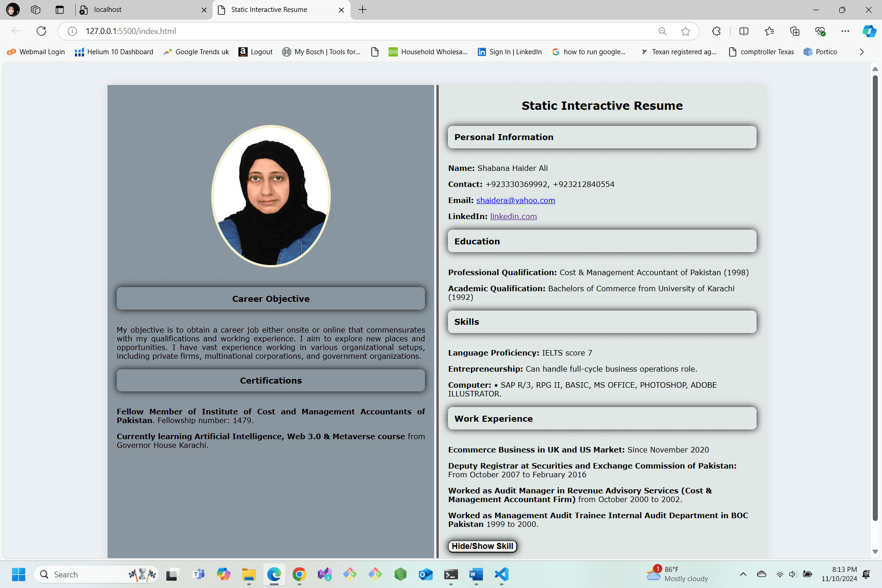
Task: Click the site information icon
Action: coord(72,31)
